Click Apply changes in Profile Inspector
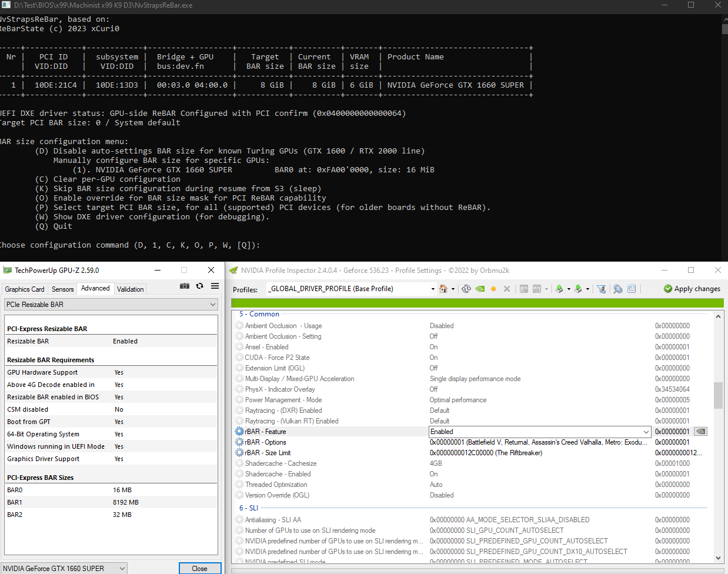The height and width of the screenshot is (574, 728). coord(692,289)
